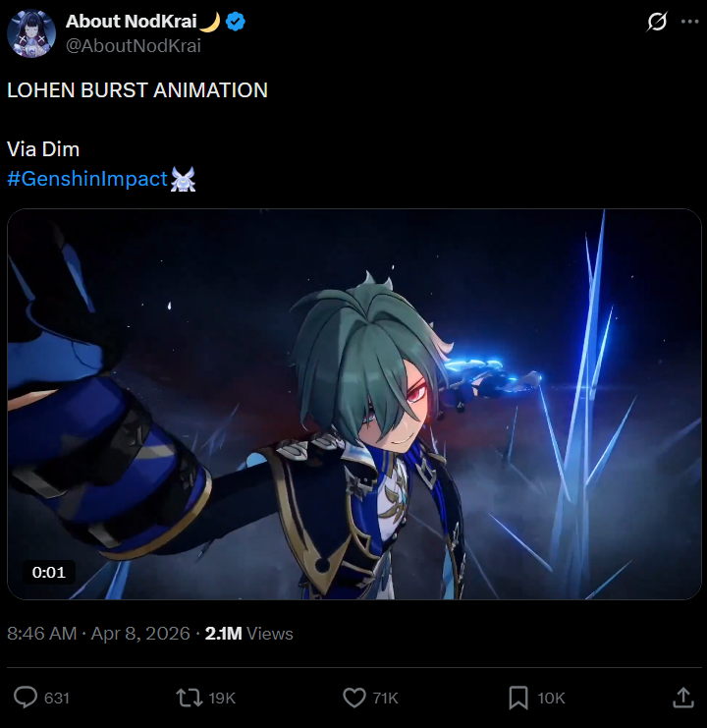View the 2.1M Views analytics
This screenshot has width=707, height=728.
tap(249, 634)
